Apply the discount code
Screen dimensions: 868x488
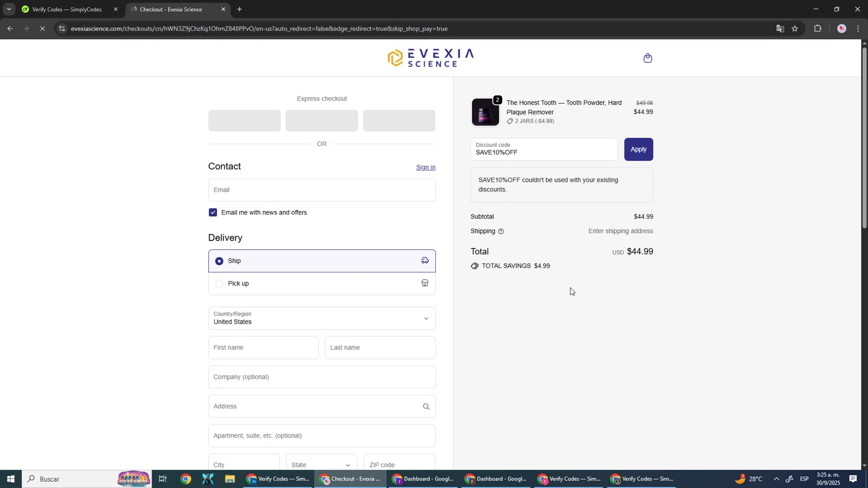(x=638, y=149)
